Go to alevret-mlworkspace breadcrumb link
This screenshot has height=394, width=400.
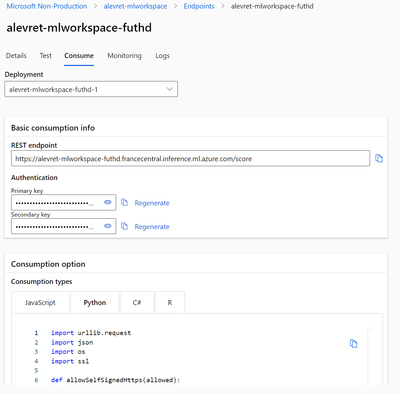coord(135,6)
